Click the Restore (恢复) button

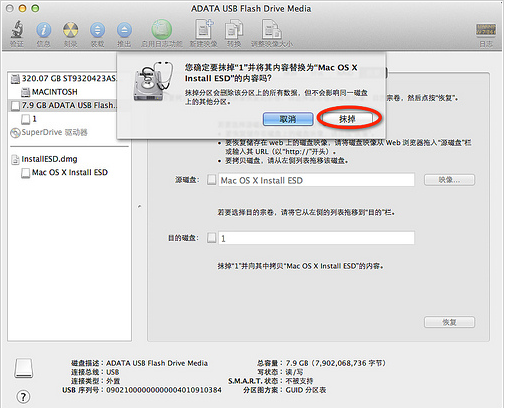coord(449,322)
